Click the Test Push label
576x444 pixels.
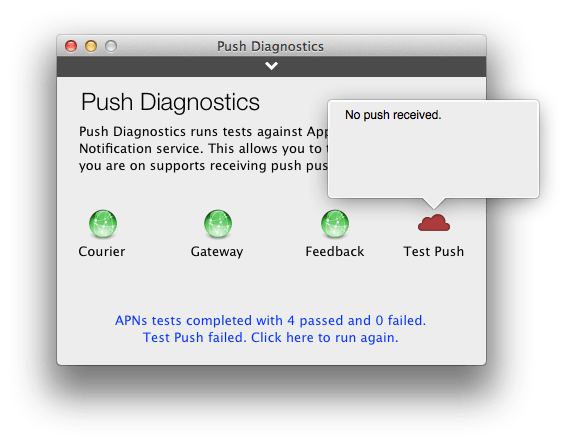click(x=433, y=252)
